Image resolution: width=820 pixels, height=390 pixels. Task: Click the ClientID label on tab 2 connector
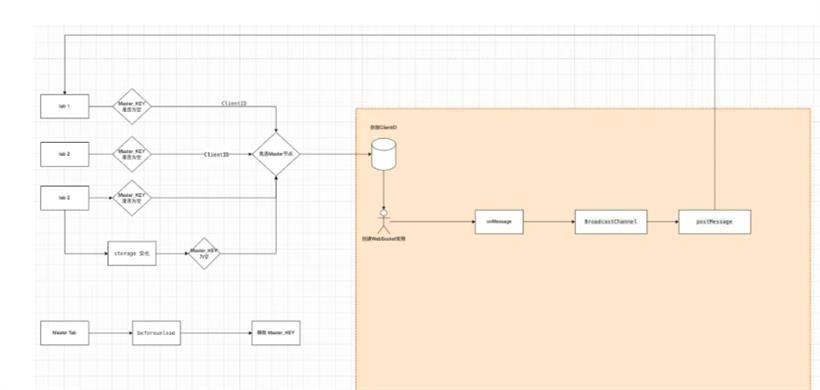[x=216, y=154]
